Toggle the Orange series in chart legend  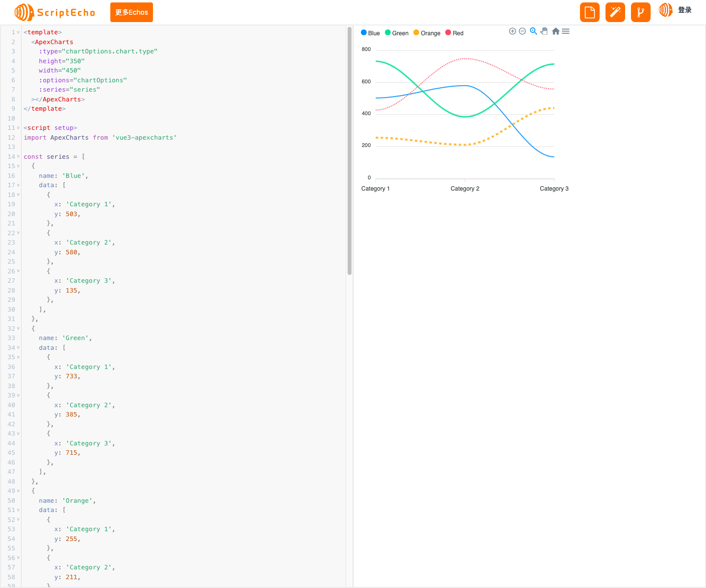(427, 33)
